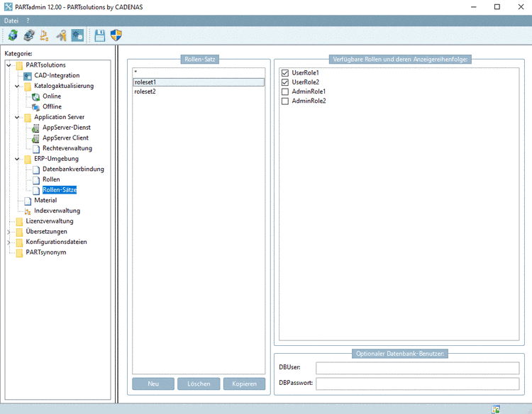Select AppServer-Dienst tree item

(x=67, y=128)
